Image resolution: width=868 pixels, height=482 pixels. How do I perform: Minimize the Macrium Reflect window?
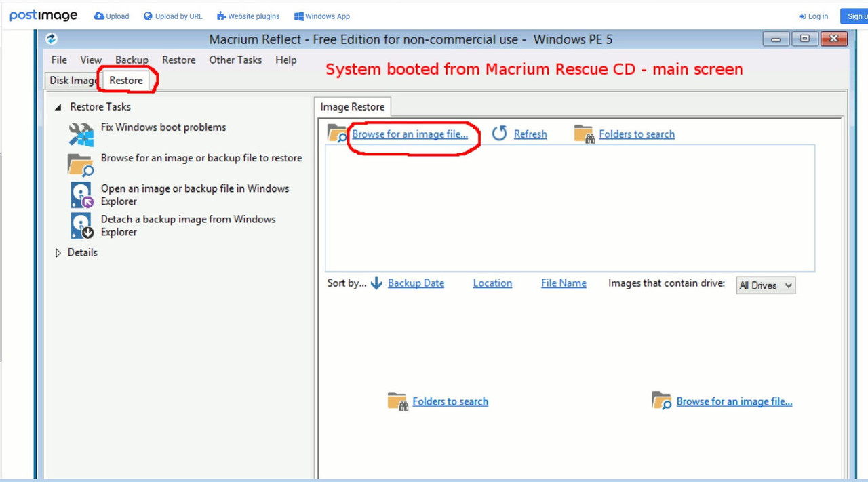pyautogui.click(x=776, y=39)
